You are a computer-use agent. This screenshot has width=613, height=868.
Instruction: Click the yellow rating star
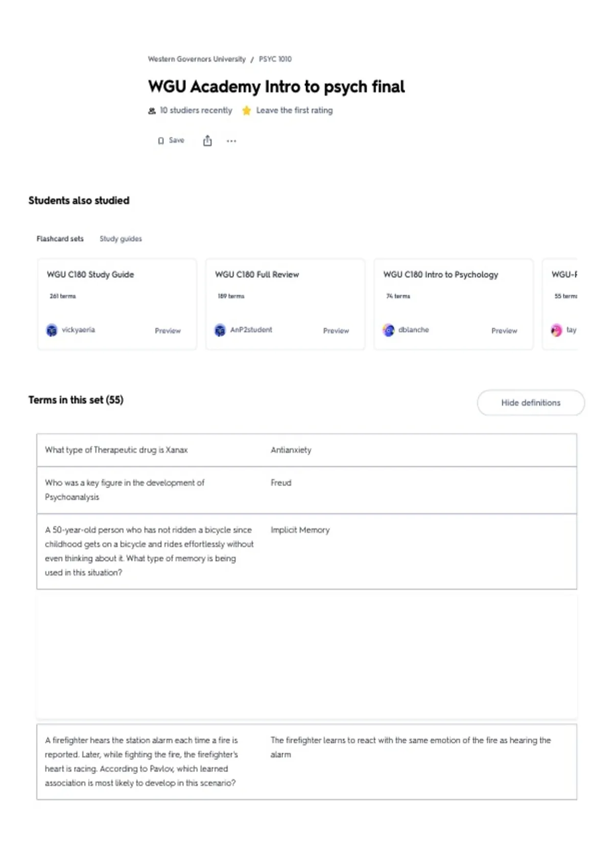[x=246, y=110]
